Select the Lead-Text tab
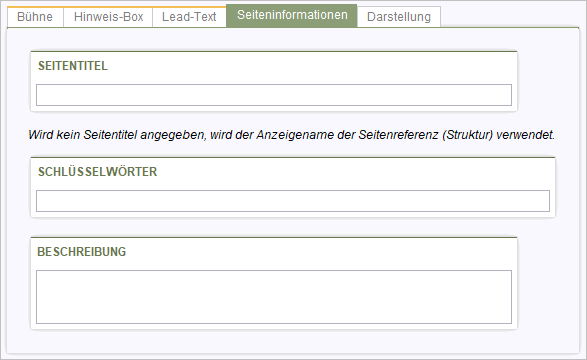 (189, 17)
